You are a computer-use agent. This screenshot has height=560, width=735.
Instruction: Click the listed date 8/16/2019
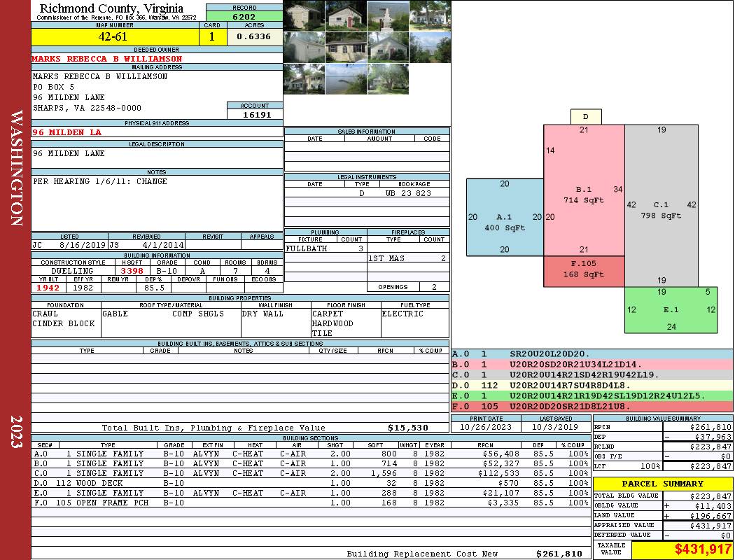coord(83,244)
